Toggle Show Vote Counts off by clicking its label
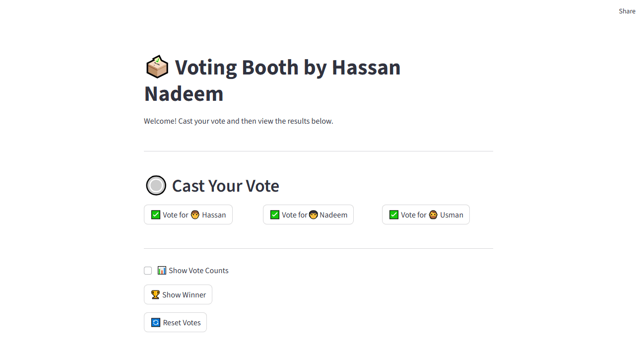The height and width of the screenshot is (361, 644). (198, 270)
